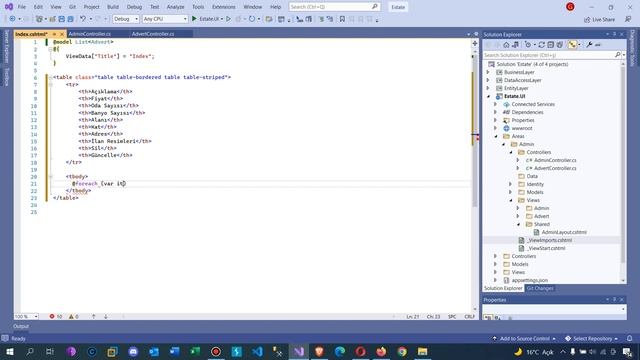Expand the DataAccessLayer project node

click(488, 80)
